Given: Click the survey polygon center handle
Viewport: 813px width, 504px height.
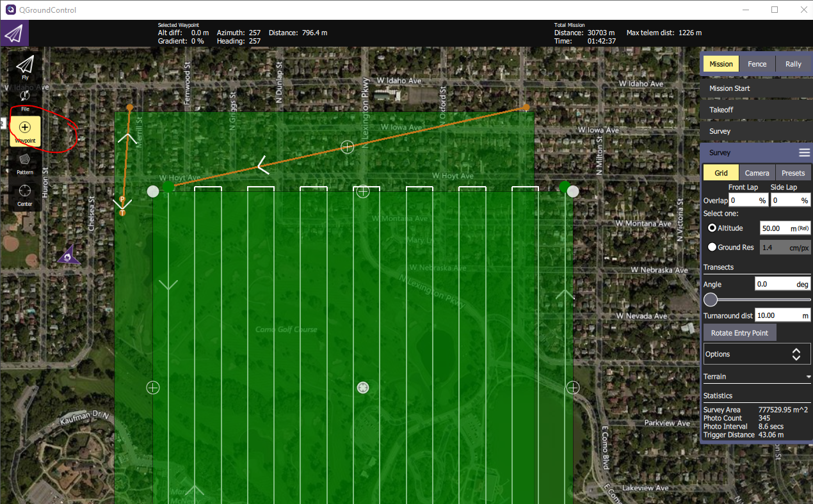Looking at the screenshot, I should point(363,388).
